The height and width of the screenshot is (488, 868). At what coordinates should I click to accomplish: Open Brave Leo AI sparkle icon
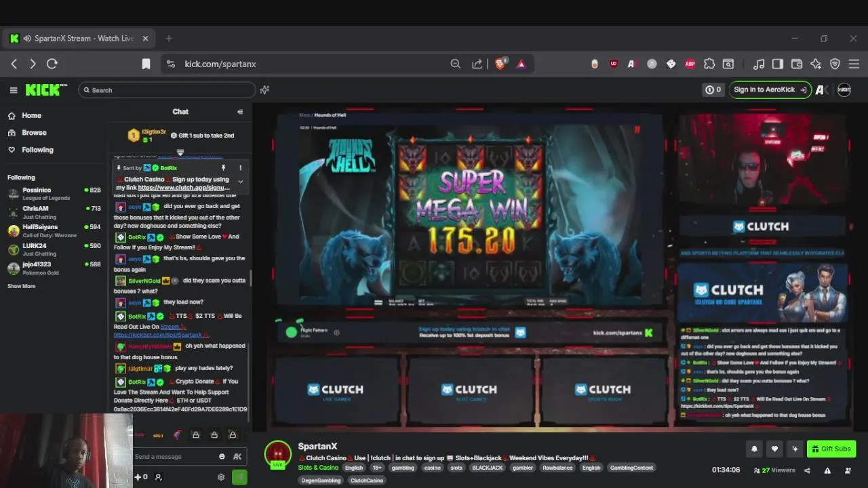816,64
